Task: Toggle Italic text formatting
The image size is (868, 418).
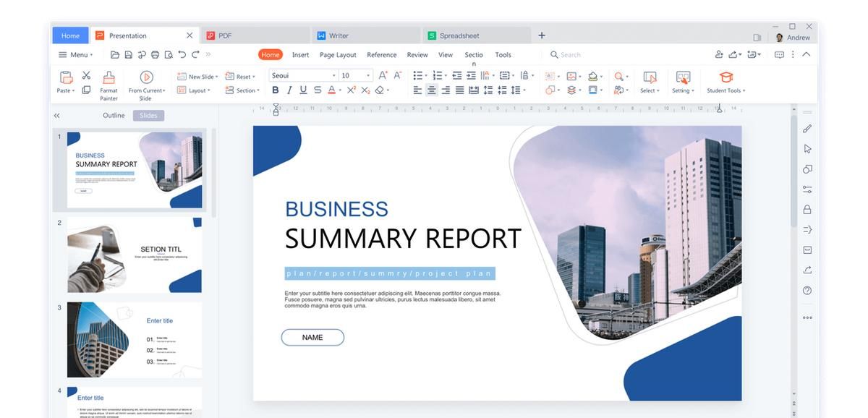Action: click(x=289, y=90)
